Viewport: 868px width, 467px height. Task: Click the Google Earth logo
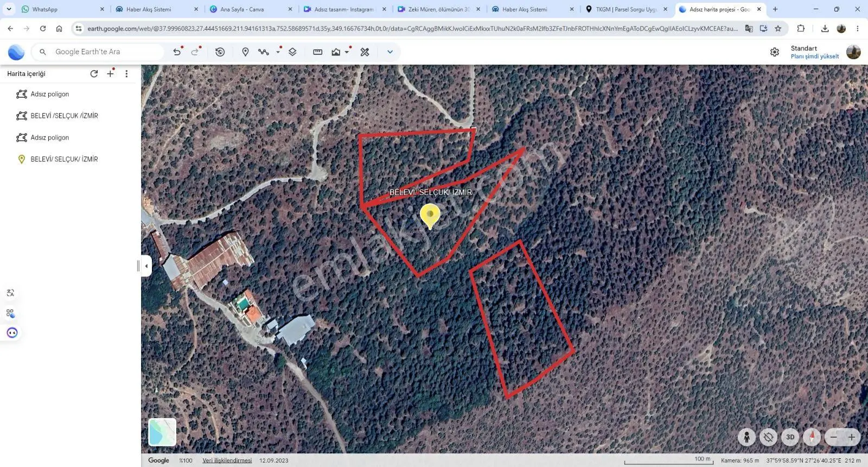(16, 52)
